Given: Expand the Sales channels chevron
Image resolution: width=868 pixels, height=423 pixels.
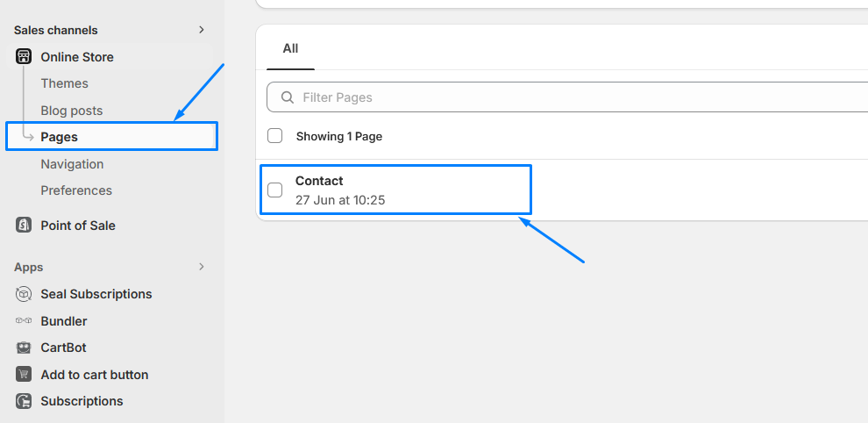Looking at the screenshot, I should (202, 29).
